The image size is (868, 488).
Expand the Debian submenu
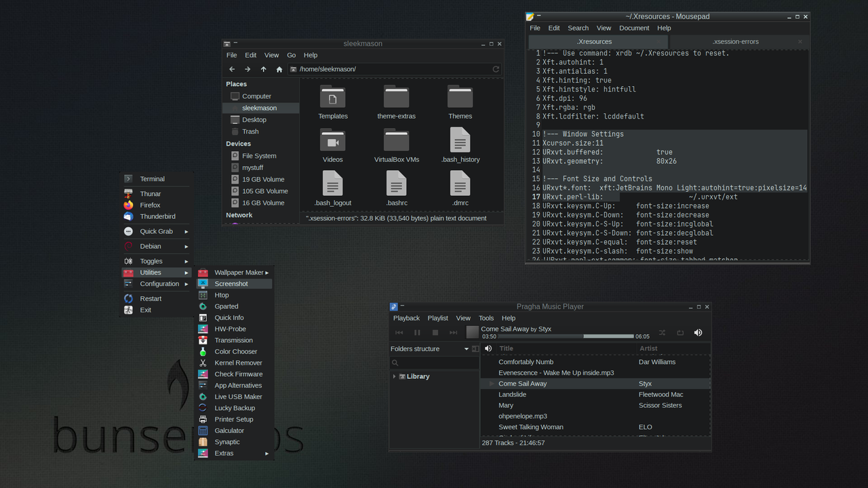157,246
